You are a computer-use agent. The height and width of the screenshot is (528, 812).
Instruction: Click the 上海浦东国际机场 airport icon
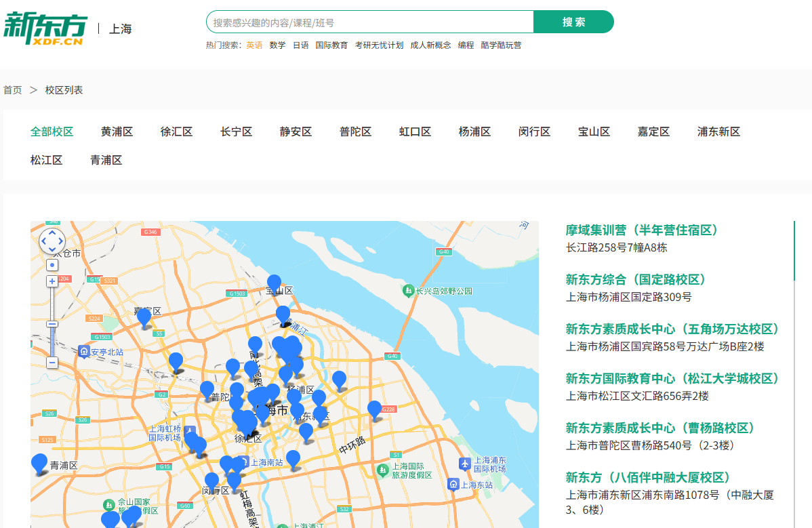(464, 464)
